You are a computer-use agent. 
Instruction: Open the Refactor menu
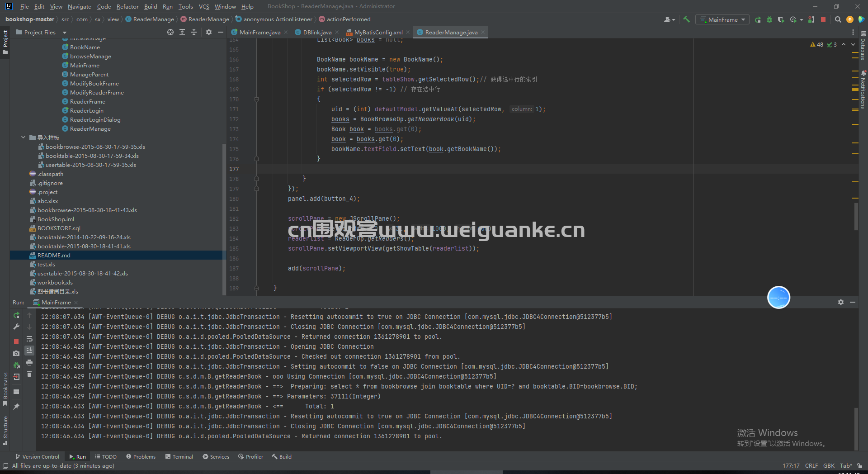127,6
